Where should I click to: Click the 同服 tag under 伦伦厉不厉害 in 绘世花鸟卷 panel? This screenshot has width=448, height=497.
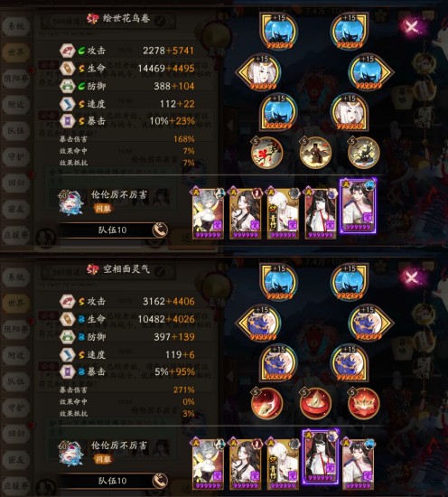[103, 208]
